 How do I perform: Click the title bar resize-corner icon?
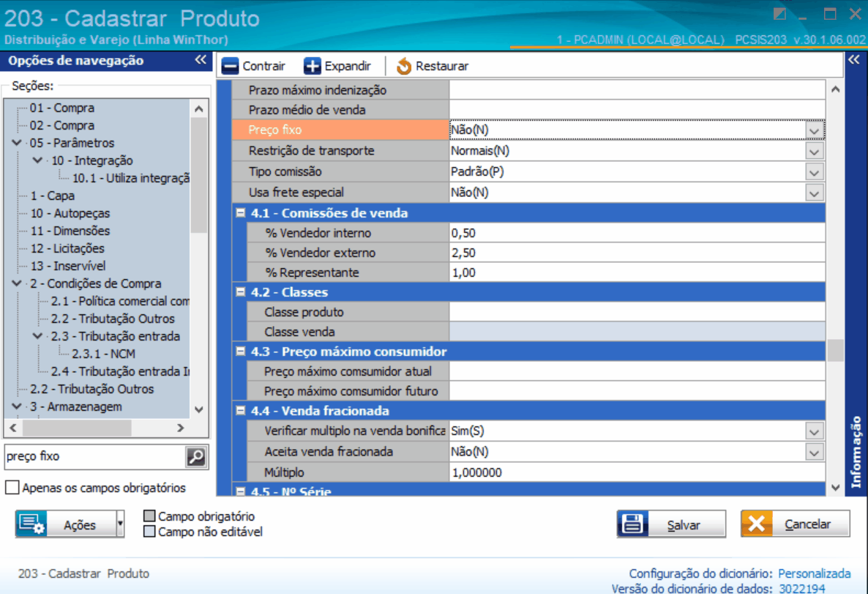(x=780, y=14)
